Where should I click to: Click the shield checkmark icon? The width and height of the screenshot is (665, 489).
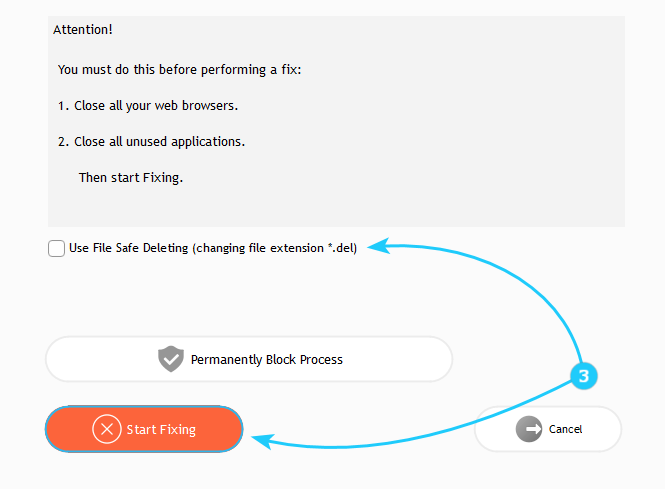click(171, 359)
